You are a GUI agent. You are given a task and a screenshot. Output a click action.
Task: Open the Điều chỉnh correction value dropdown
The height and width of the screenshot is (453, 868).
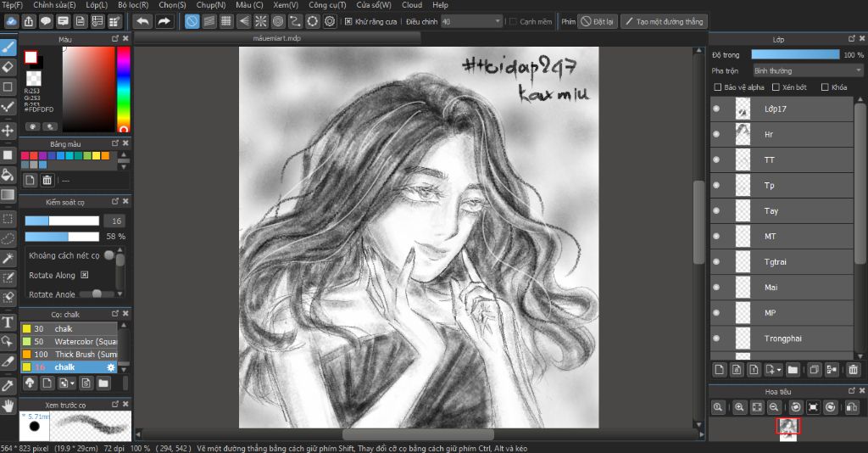471,21
